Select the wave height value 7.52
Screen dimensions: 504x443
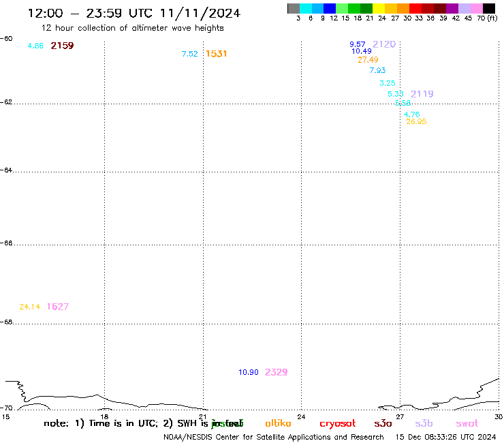[189, 54]
